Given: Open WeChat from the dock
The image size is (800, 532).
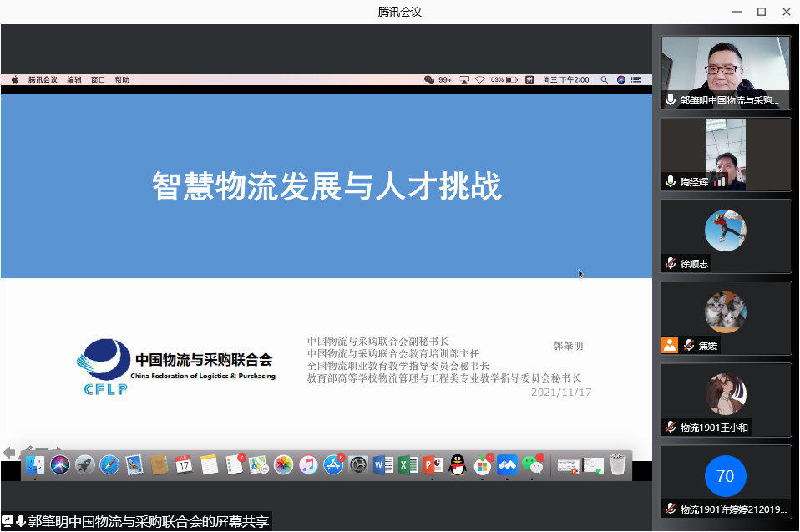Looking at the screenshot, I should (x=532, y=465).
